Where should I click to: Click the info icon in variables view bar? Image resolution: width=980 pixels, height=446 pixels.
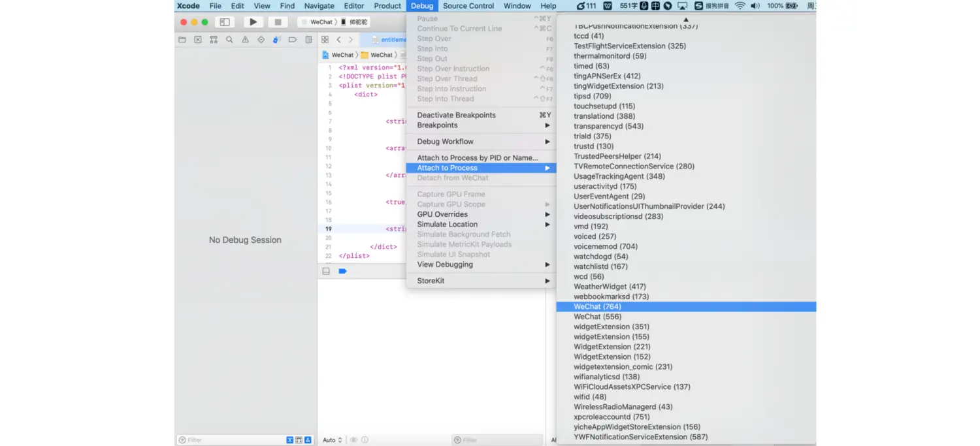pyautogui.click(x=365, y=440)
